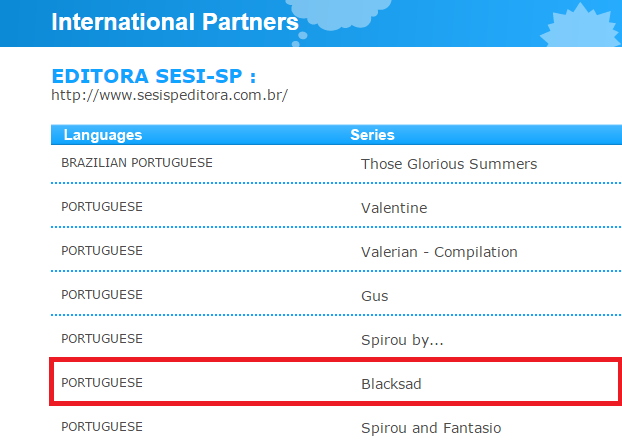This screenshot has height=446, width=622.
Task: Open the sesispeditora.com.br website link
Action: tap(169, 95)
